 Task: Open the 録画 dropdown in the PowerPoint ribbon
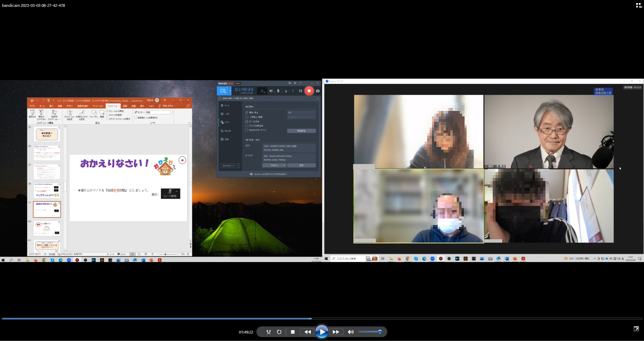point(102,115)
